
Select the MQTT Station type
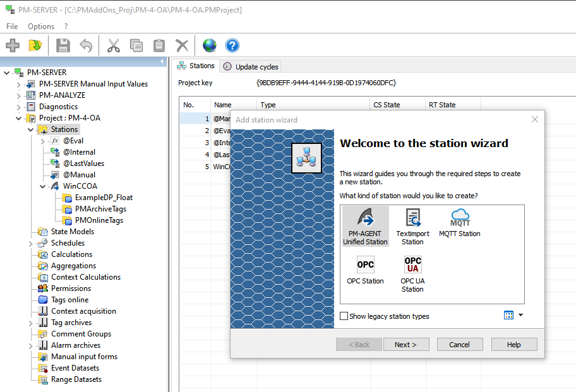(460, 222)
